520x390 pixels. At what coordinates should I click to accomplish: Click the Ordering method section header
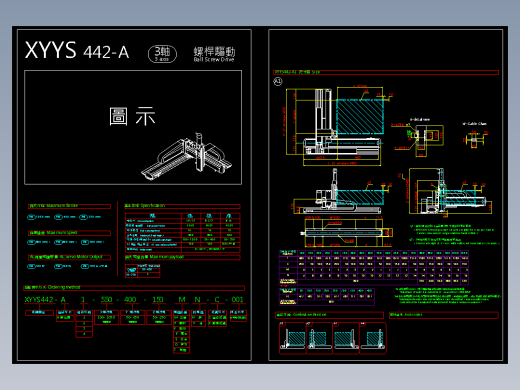[134, 287]
